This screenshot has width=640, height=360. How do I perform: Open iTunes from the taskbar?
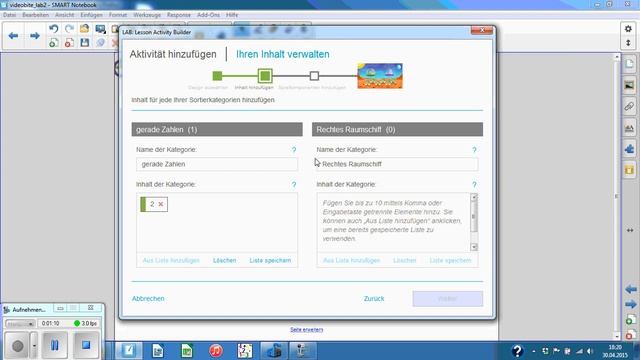tap(216, 351)
